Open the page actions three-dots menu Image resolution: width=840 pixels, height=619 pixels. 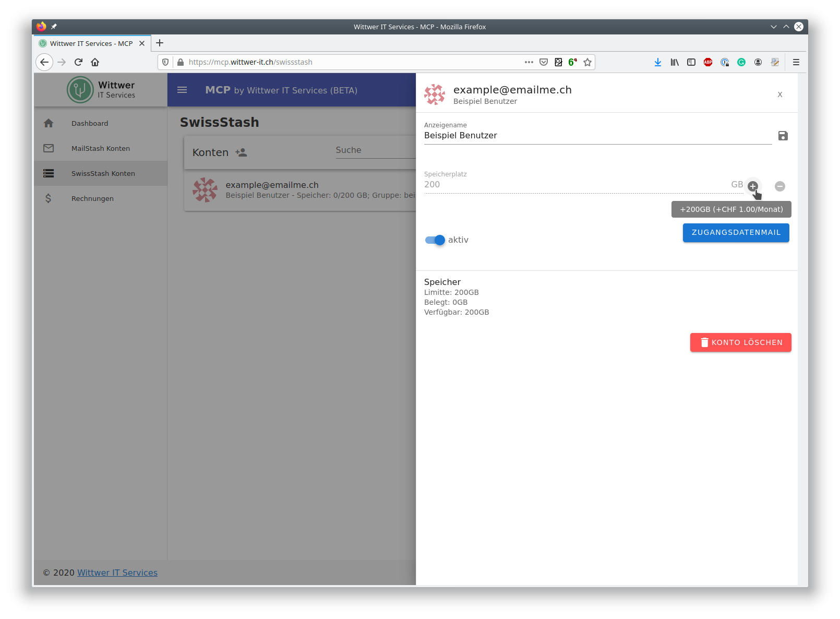529,62
